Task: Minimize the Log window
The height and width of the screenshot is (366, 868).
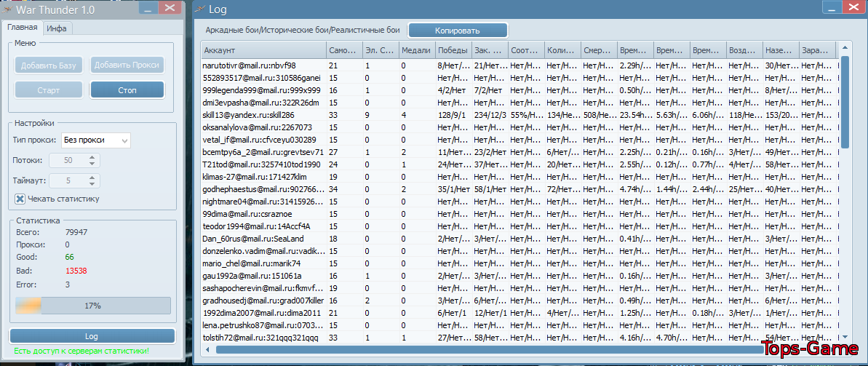Action: (832, 7)
